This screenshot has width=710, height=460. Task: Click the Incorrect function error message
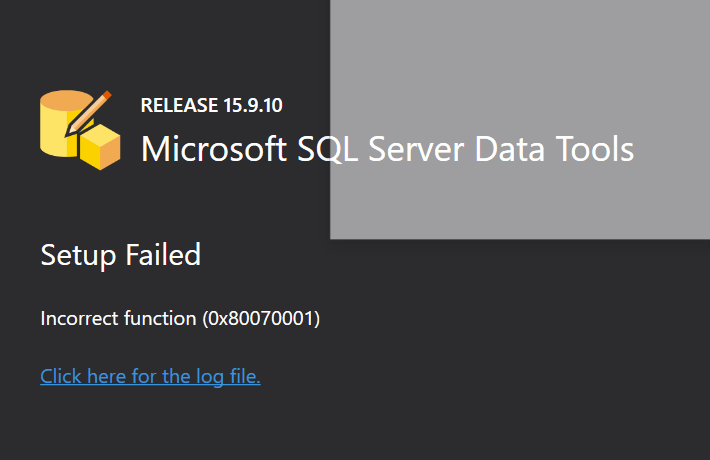pos(180,319)
